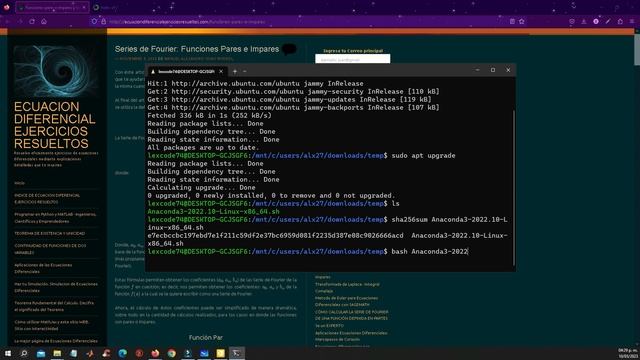This screenshot has width=640, height=360.
Task: Click the email input under Ingresa tu Correo principal
Action: (x=353, y=60)
